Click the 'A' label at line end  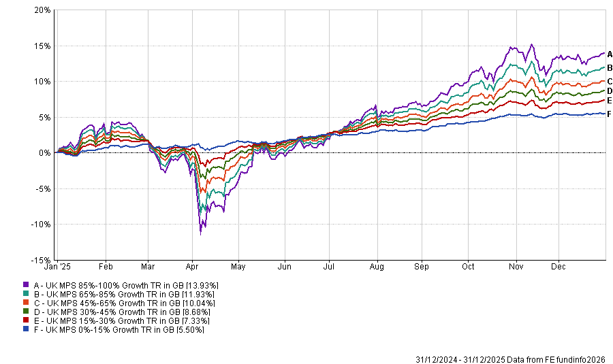610,54
